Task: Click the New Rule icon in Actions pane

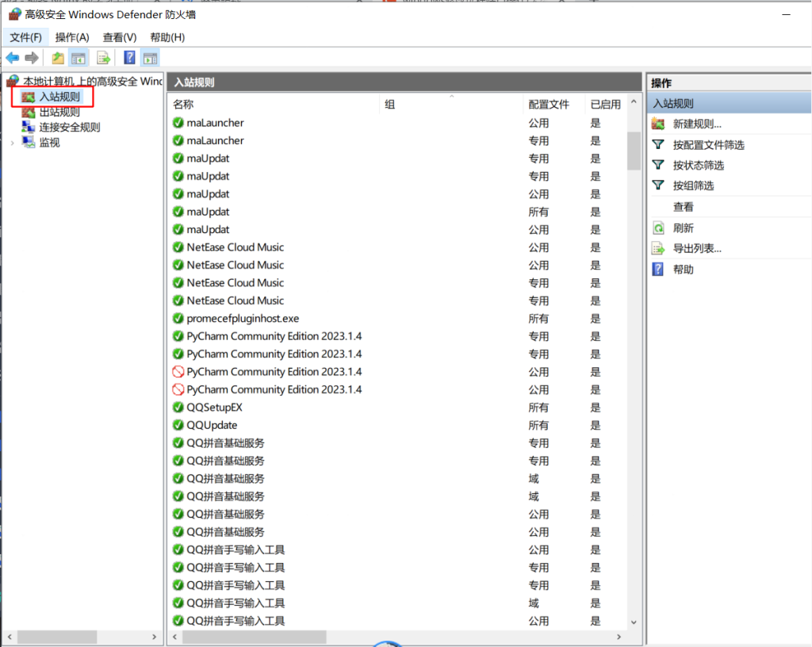Action: click(x=658, y=124)
